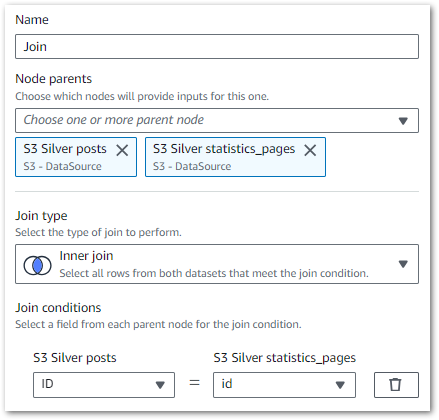
Task: Remove the S3 Silver posts parent node
Action: click(122, 150)
